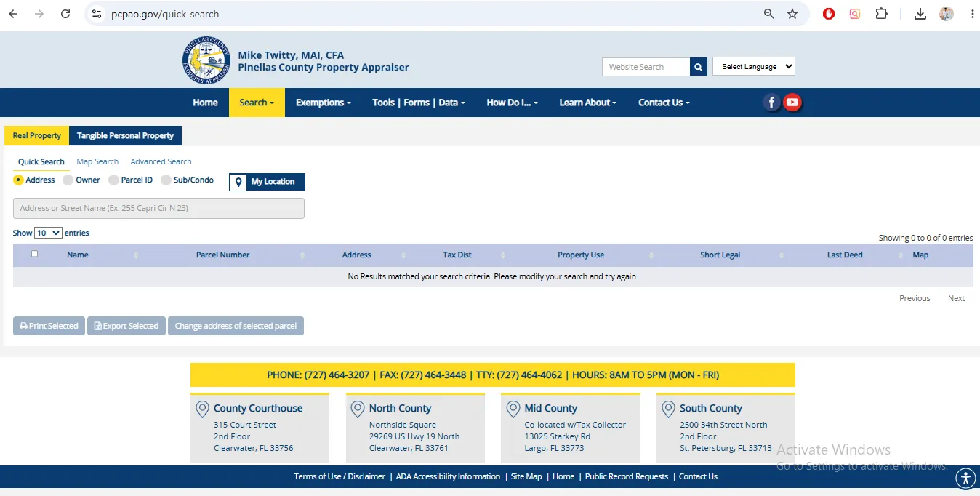The height and width of the screenshot is (496, 980).
Task: Switch to the Real Property tab
Action: coord(36,135)
